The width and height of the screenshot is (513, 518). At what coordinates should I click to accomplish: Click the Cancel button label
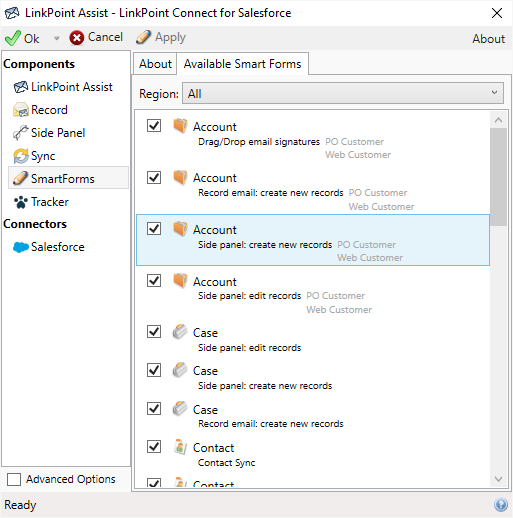(x=105, y=37)
